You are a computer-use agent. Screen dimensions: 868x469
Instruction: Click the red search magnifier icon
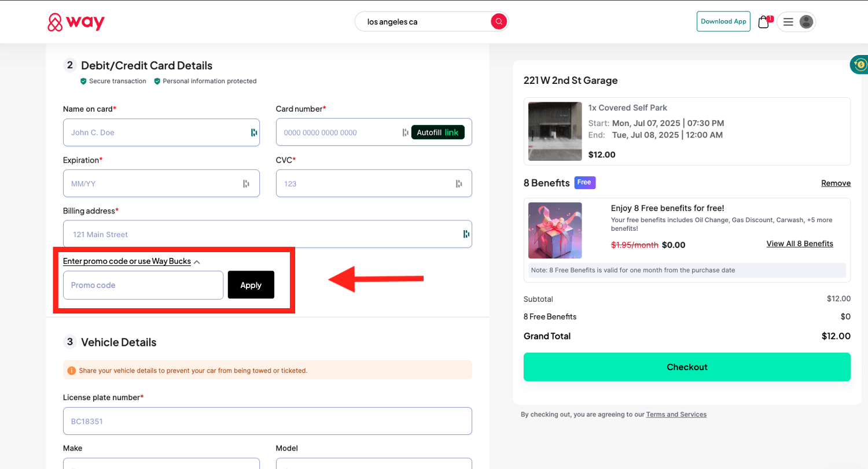coord(498,22)
